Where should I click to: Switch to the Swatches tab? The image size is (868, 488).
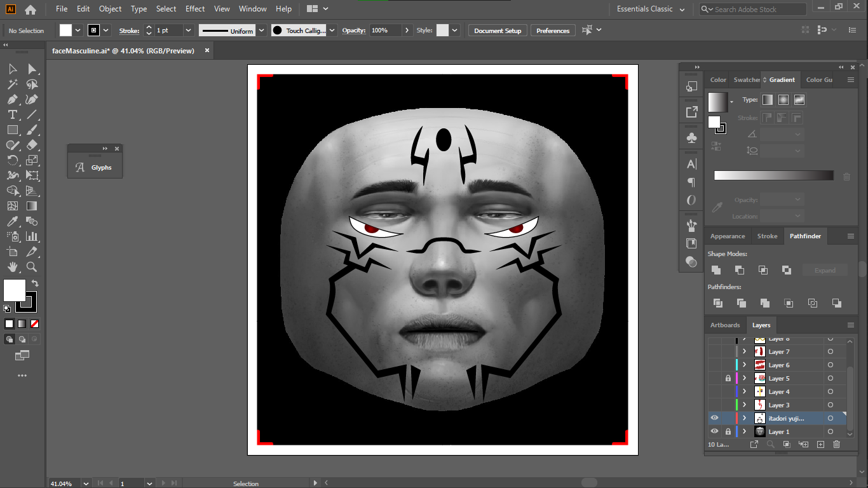(x=746, y=80)
